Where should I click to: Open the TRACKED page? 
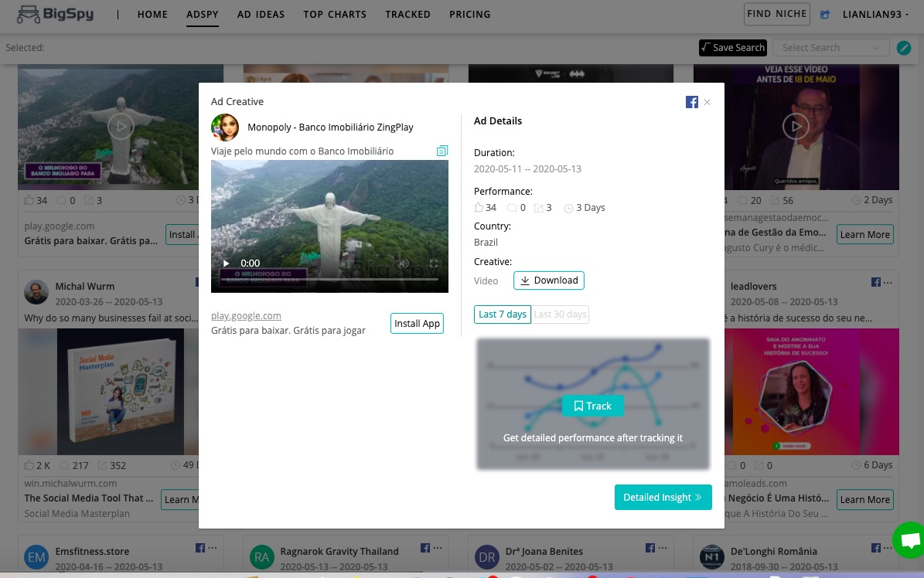[407, 14]
